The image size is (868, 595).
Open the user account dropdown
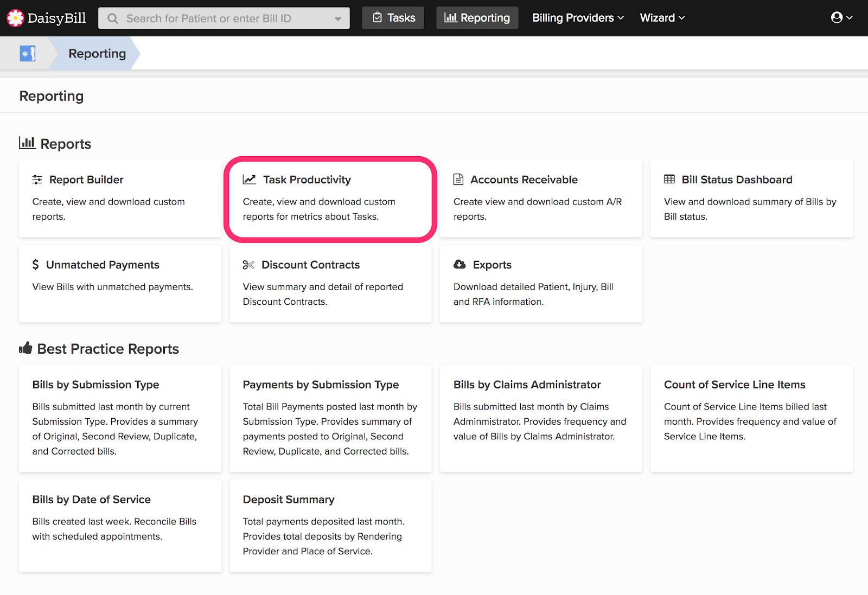tap(841, 18)
